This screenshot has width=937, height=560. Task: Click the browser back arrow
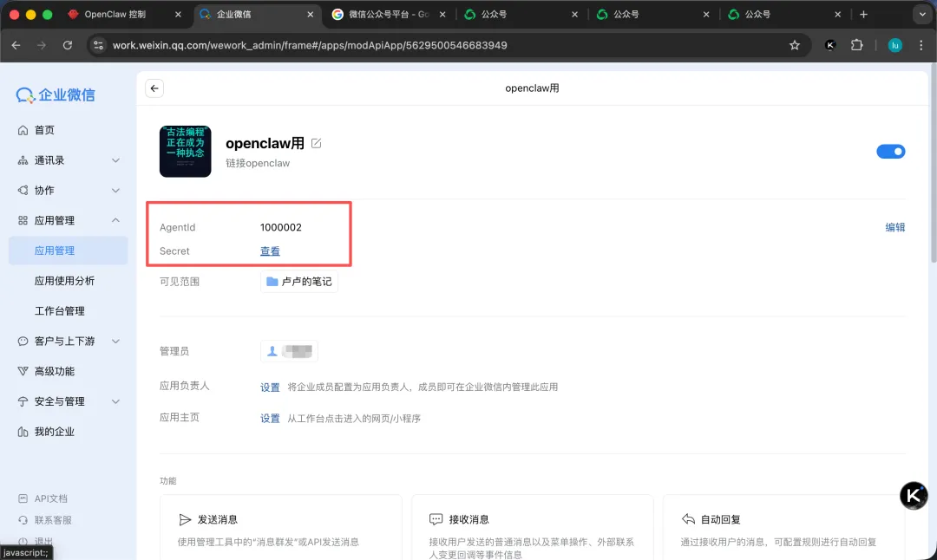pos(16,45)
